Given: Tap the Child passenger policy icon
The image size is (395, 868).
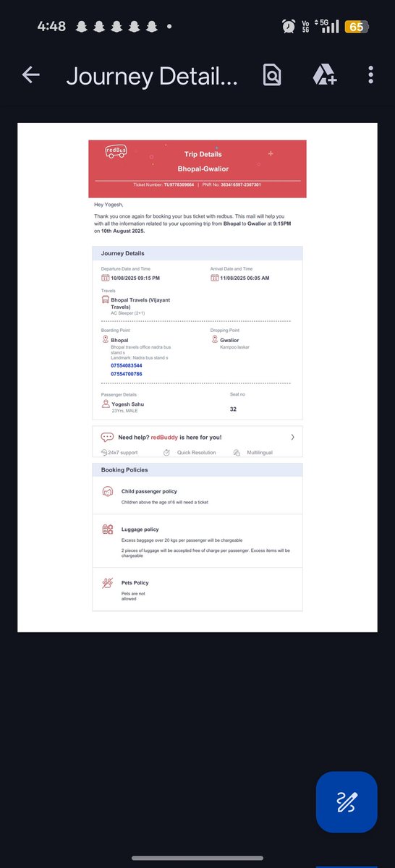Looking at the screenshot, I should point(107,492).
